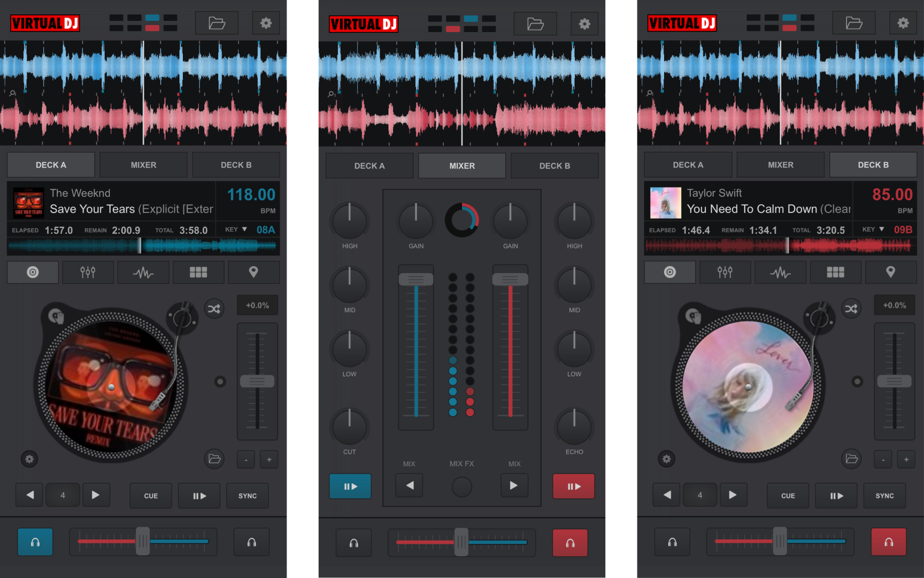Click the shuffle icon beside The Weeknd turntable
Screen dimensions: 924x578
(x=214, y=309)
